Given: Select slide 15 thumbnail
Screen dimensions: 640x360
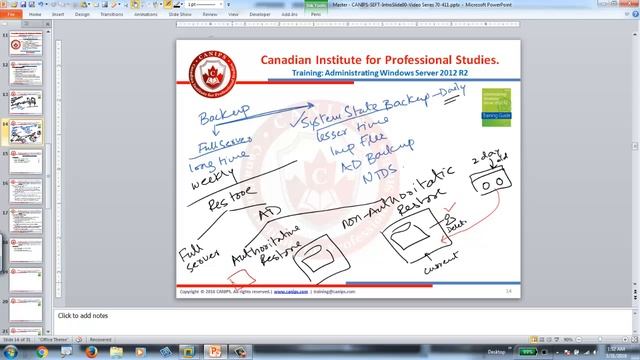Looking at the screenshot, I should [26, 161].
